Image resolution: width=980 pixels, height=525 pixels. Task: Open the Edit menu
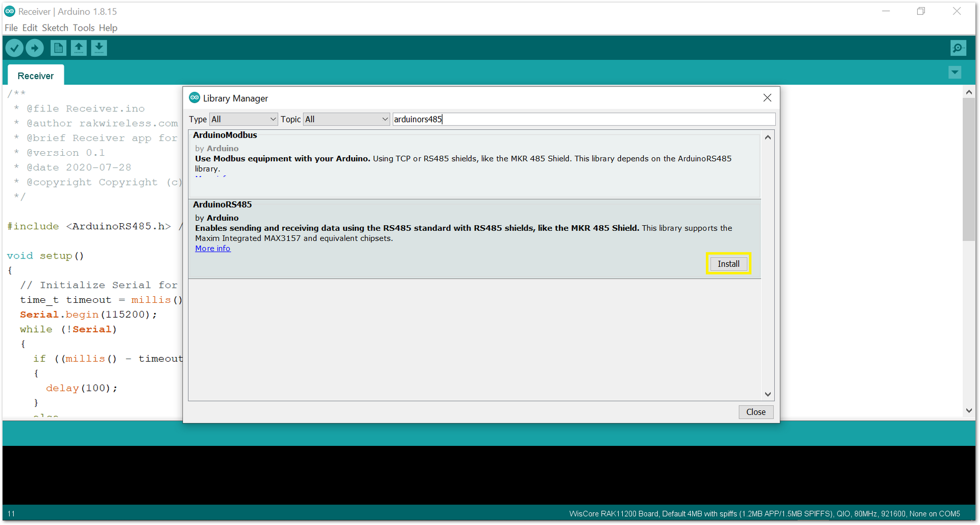point(30,28)
